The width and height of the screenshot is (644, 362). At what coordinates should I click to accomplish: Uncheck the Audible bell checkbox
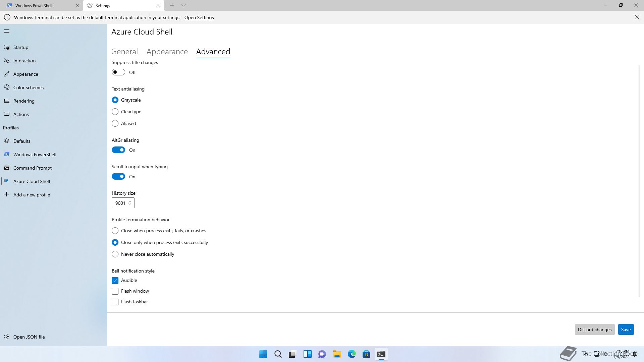coord(115,281)
